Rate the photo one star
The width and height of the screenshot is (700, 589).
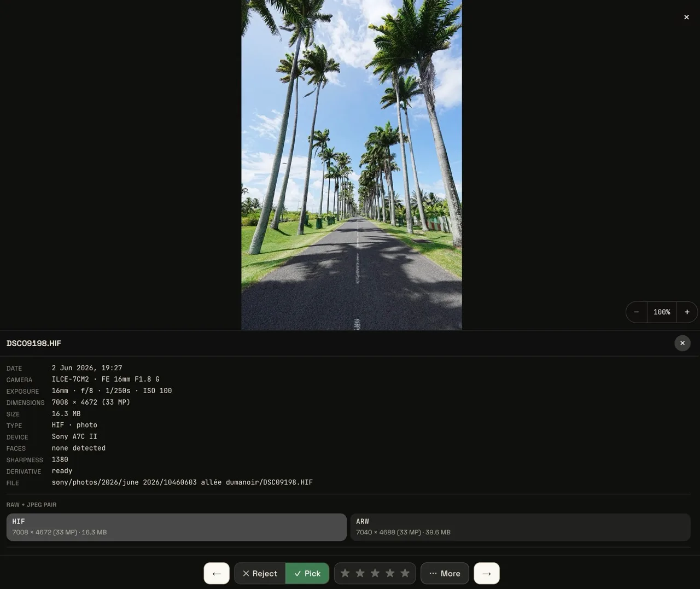(x=345, y=573)
